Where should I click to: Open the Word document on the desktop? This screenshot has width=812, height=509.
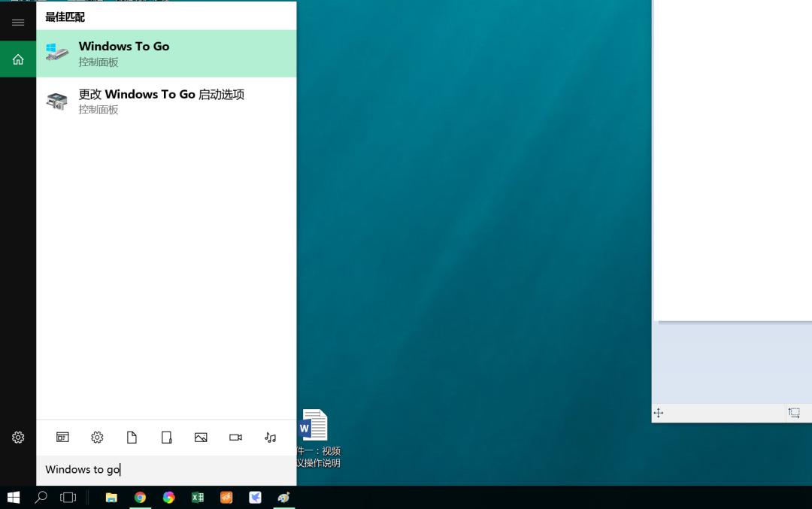314,426
